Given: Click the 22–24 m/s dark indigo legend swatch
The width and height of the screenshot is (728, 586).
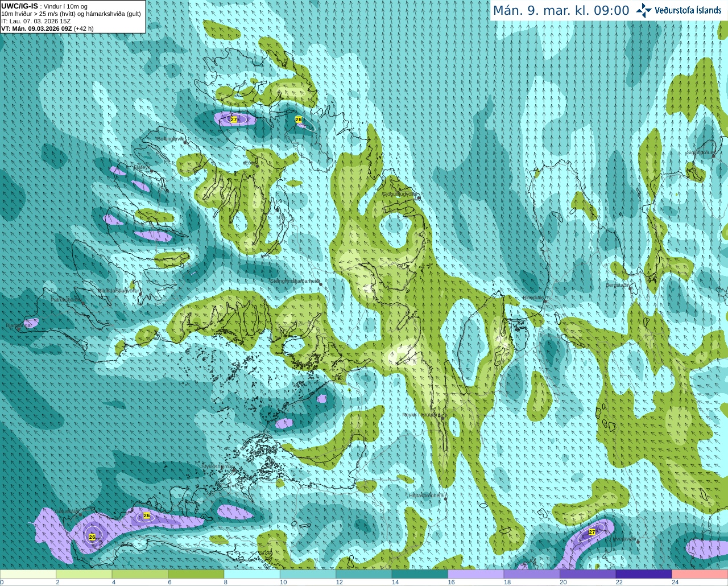Looking at the screenshot, I should tap(644, 575).
